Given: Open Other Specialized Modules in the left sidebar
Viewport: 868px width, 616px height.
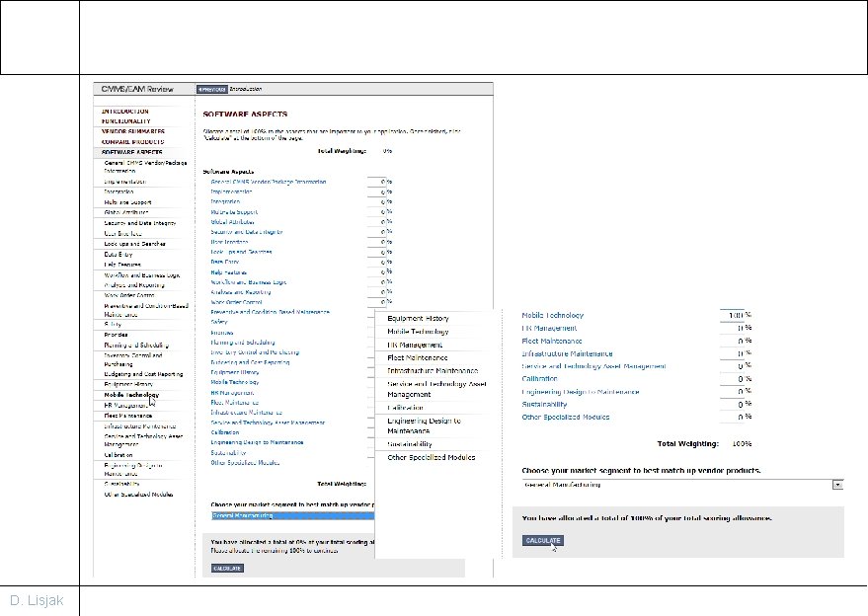Looking at the screenshot, I should click(x=138, y=495).
